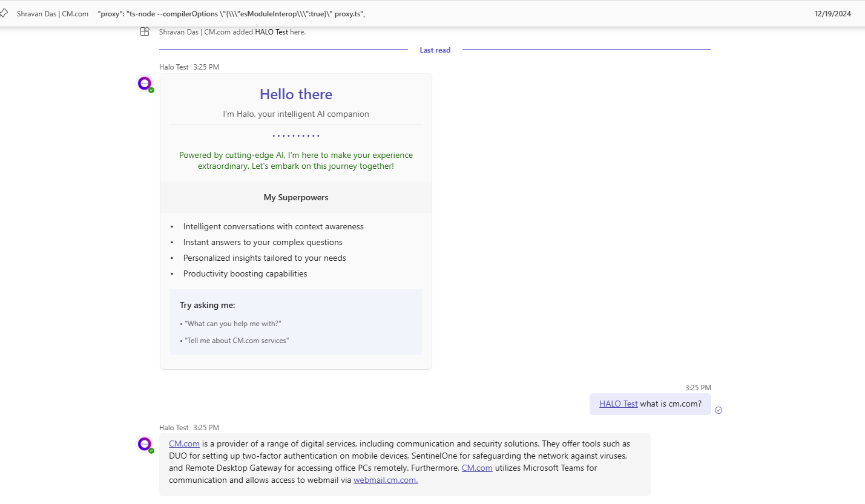The image size is (865, 504).
Task: Click "Instant answers to your complex questions" bullet
Action: tap(263, 242)
